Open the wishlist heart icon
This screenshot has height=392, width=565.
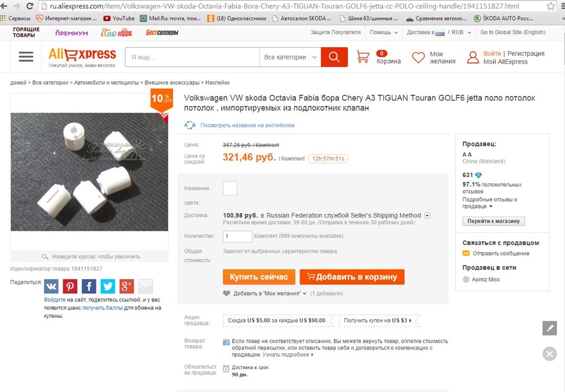coord(418,58)
